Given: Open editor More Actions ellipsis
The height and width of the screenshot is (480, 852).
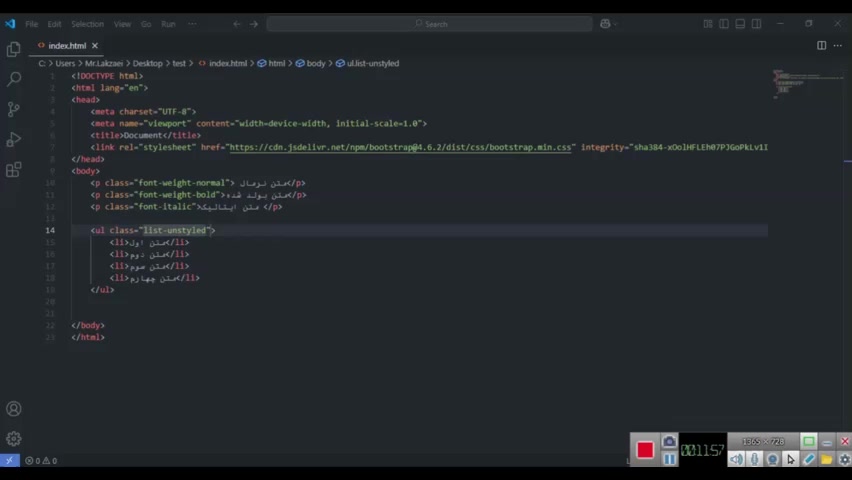Looking at the screenshot, I should pos(838,46).
